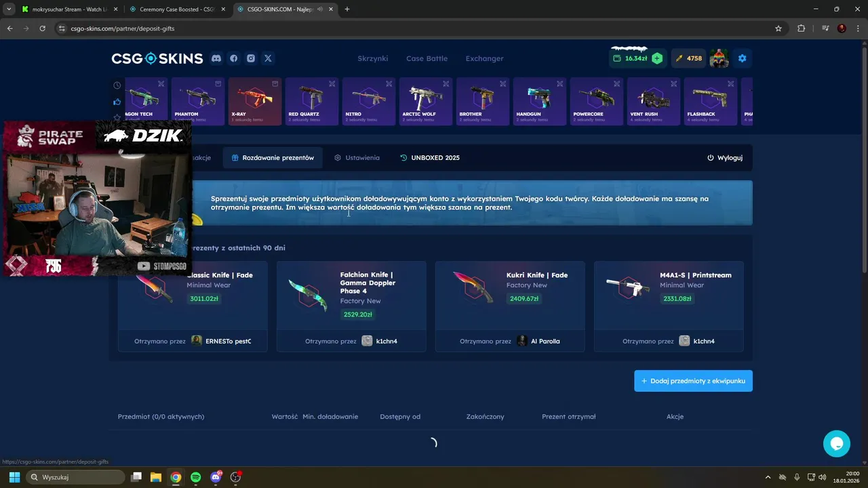Open the Instagram icon in site header
This screenshot has height=488, width=868.
tap(251, 58)
